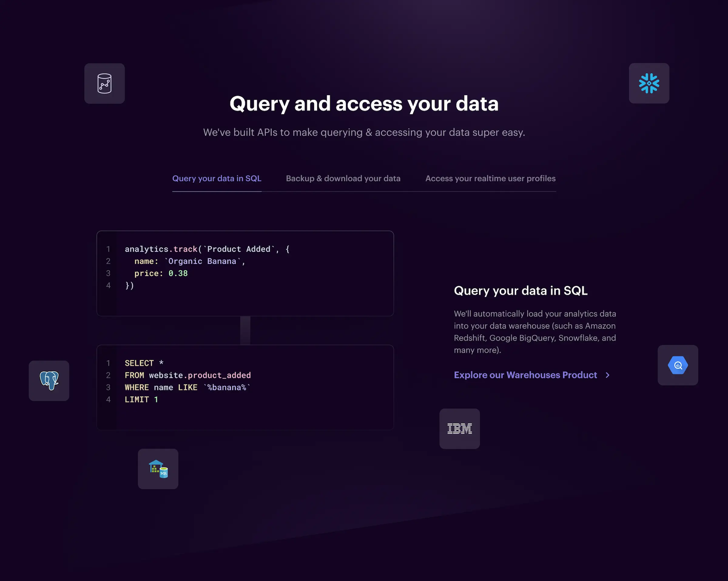Image resolution: width=728 pixels, height=581 pixels.
Task: Click the heading Query and access your data
Action: click(x=364, y=104)
